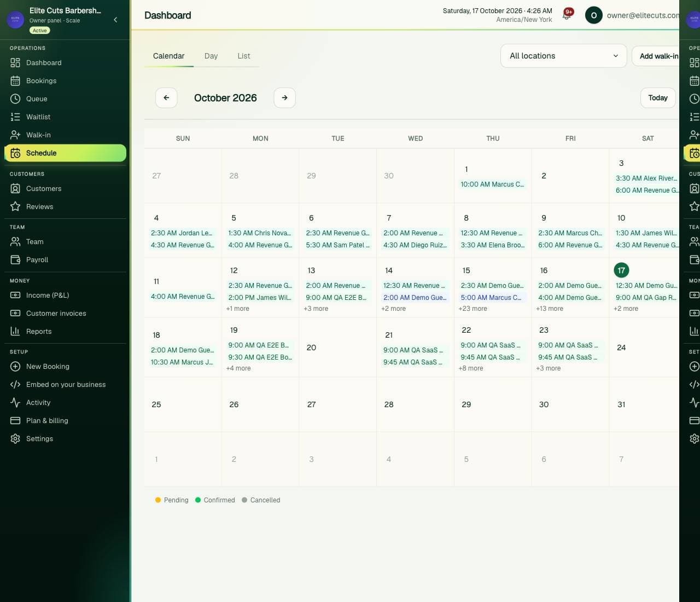Open the owner account avatar
700x602 pixels.
pyautogui.click(x=593, y=15)
